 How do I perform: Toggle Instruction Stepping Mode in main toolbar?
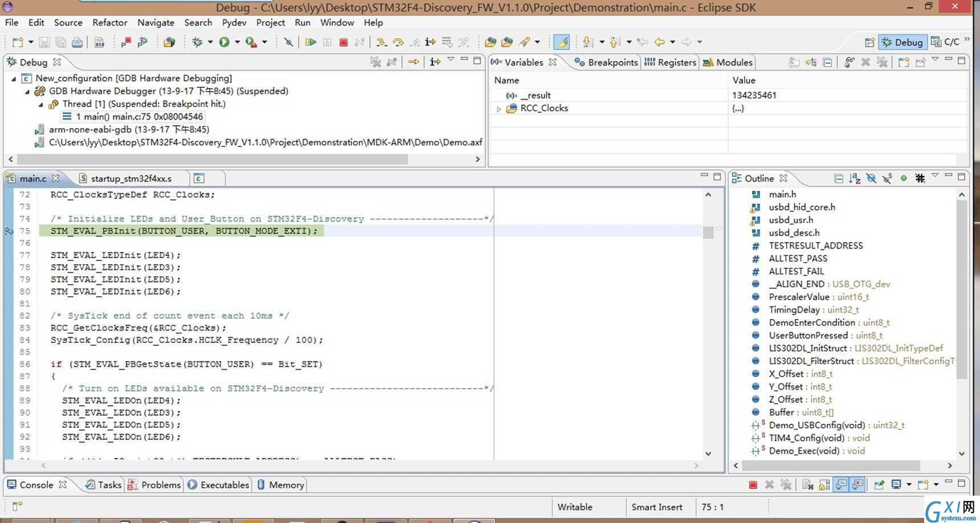point(431,42)
